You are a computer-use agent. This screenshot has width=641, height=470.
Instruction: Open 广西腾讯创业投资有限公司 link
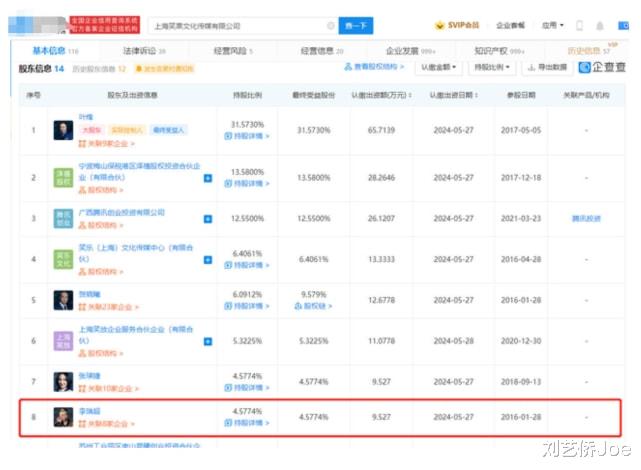pos(121,213)
